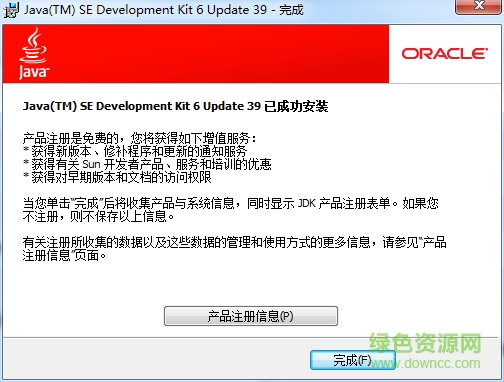Click the paragraph starting '有关注册所收集的数据'
Image resolution: width=504 pixels, height=382 pixels.
[234, 249]
